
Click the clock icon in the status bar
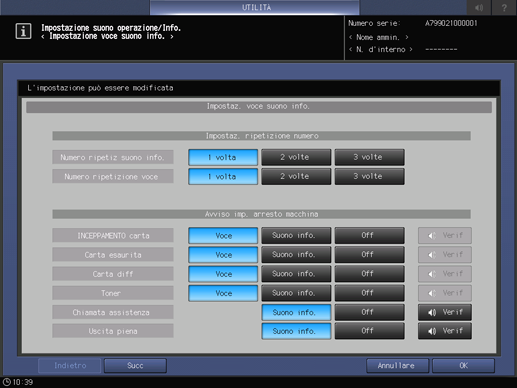coord(7,382)
